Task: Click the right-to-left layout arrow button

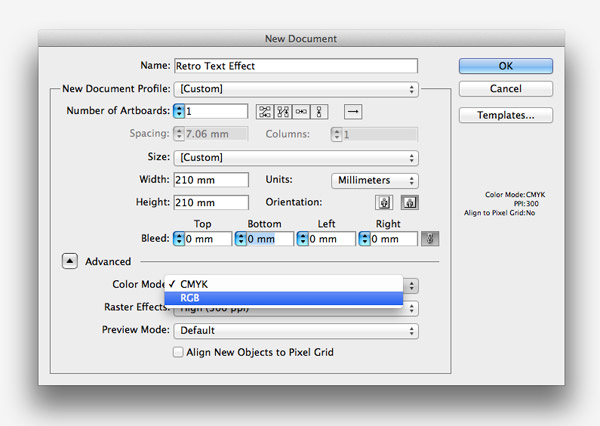Action: tap(353, 112)
